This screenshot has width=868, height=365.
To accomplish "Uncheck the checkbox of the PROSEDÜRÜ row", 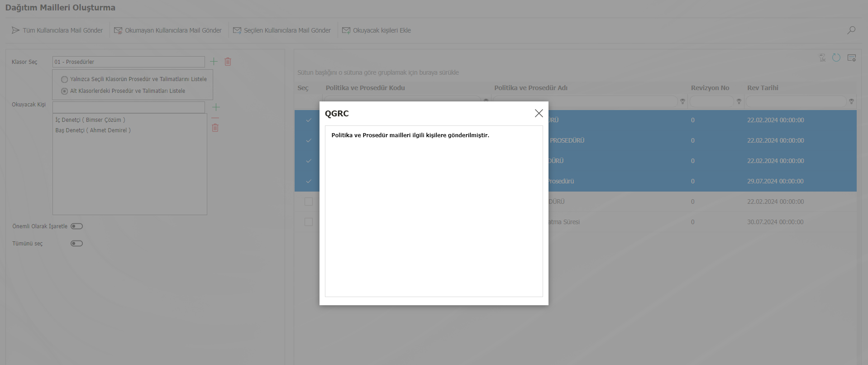I will pos(309,140).
